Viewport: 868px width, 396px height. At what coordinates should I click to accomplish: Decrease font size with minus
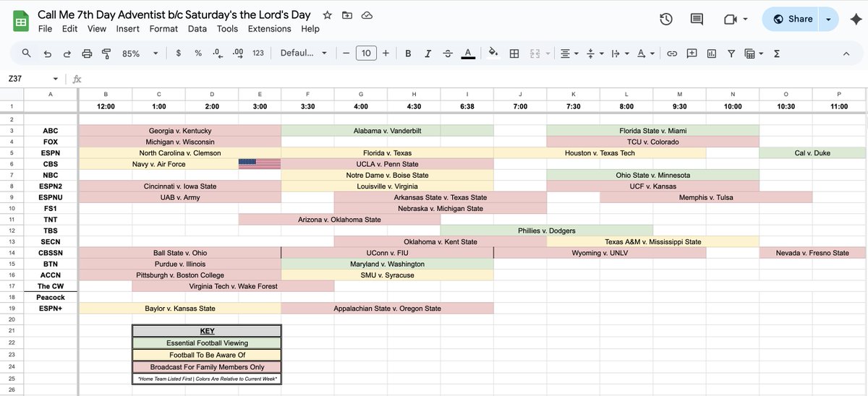click(346, 53)
